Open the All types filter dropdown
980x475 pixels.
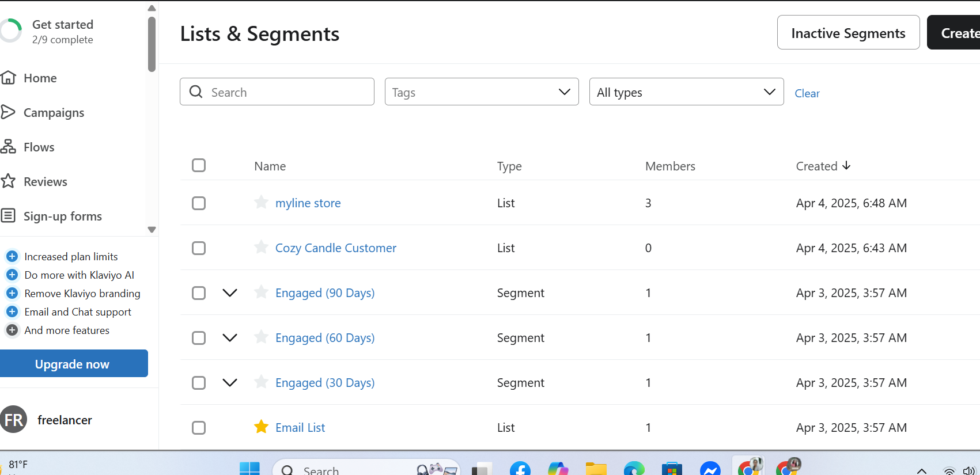point(686,92)
